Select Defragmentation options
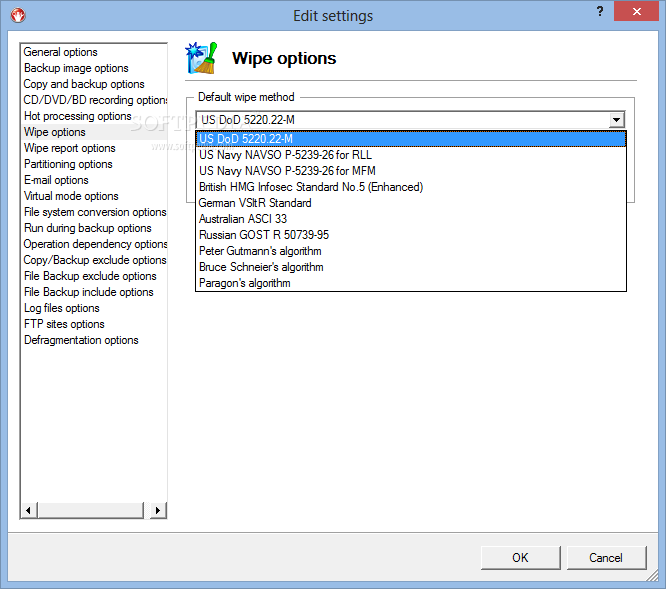The image size is (666, 589). 94,340
